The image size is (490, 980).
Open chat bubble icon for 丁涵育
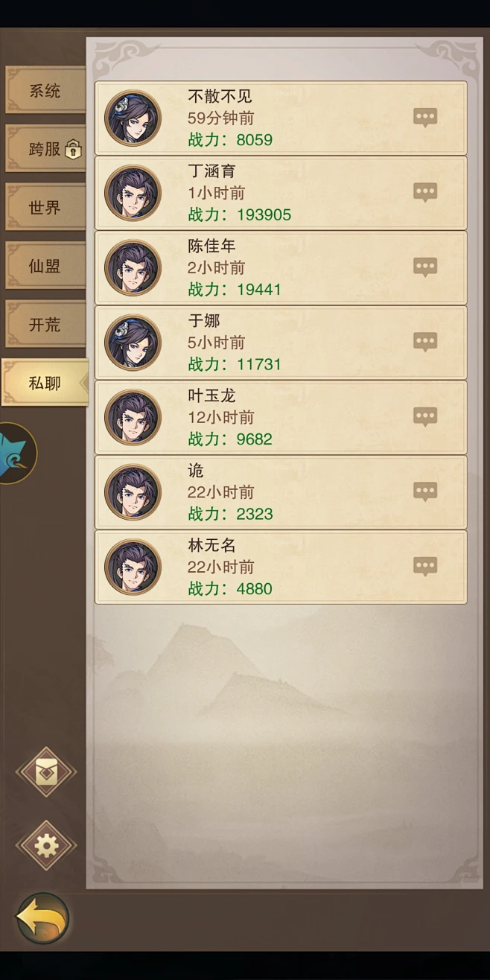click(x=425, y=192)
